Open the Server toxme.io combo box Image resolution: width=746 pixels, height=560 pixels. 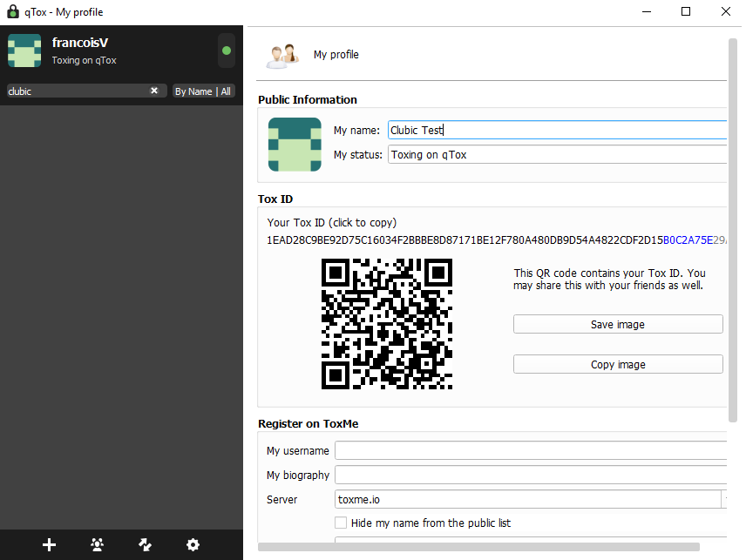click(531, 500)
